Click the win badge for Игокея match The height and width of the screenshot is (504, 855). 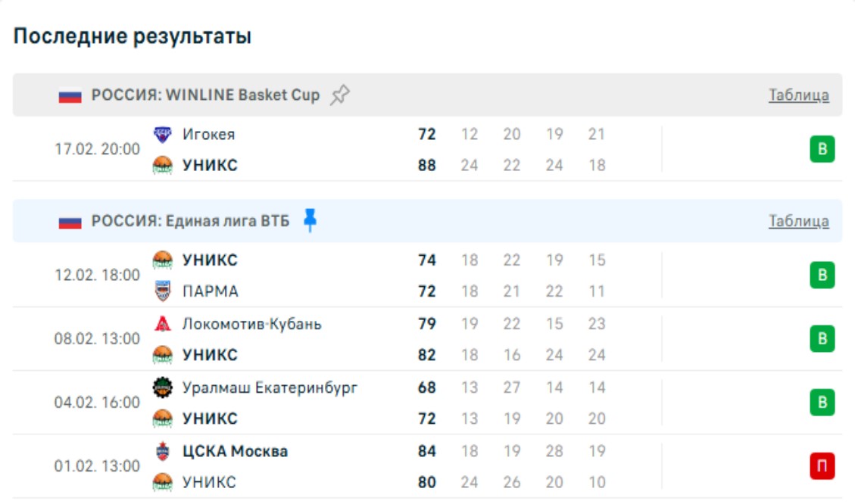[822, 150]
